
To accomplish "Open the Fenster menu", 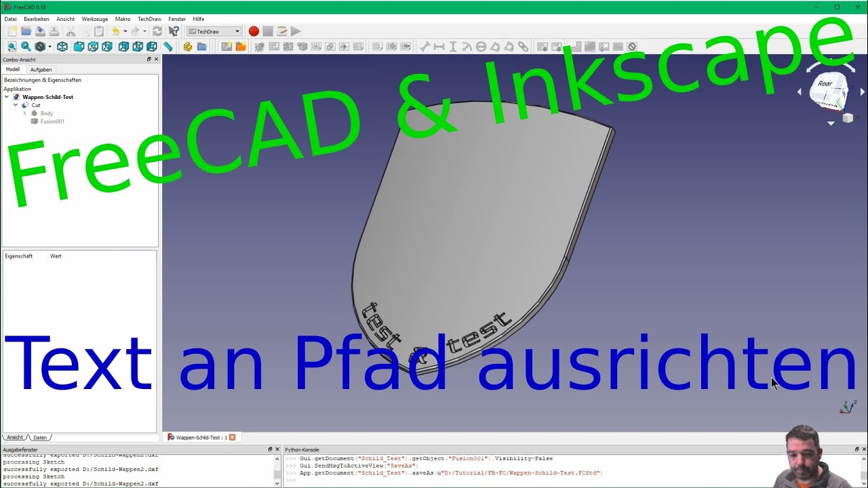I will click(x=177, y=19).
